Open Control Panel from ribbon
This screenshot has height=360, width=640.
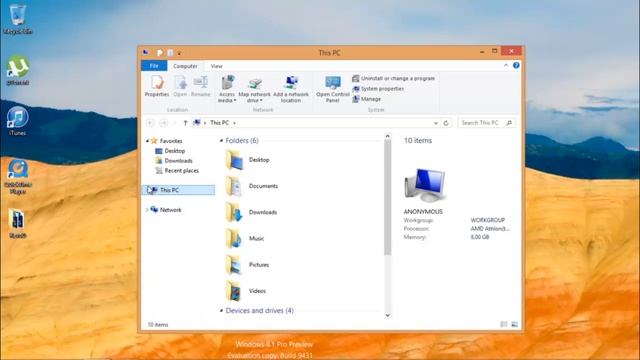pos(333,89)
